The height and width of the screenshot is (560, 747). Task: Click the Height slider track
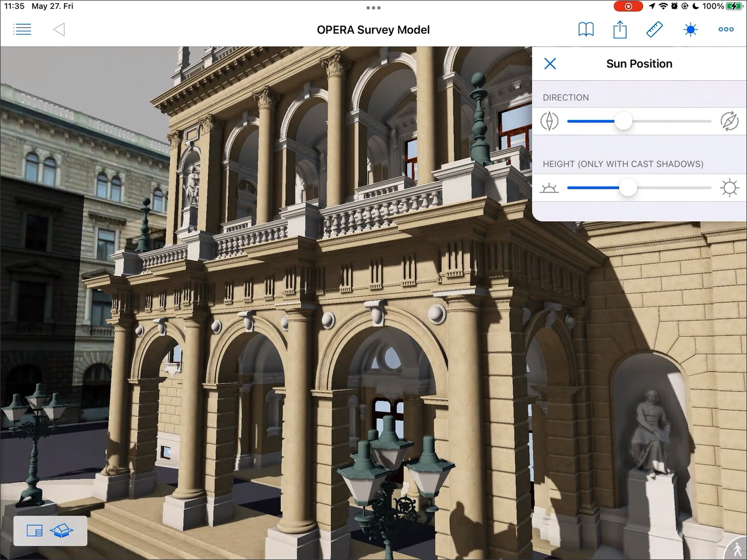[x=639, y=188]
